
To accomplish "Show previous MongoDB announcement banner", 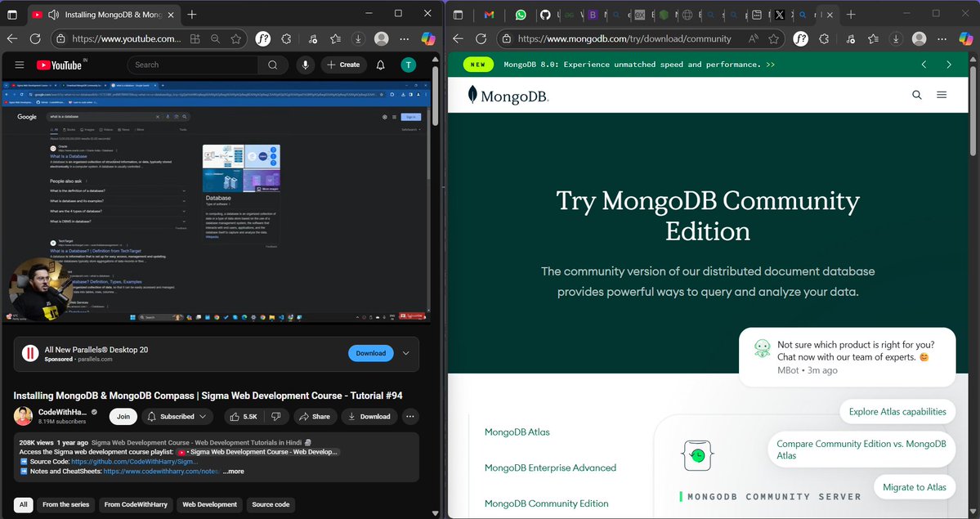I will tap(924, 65).
